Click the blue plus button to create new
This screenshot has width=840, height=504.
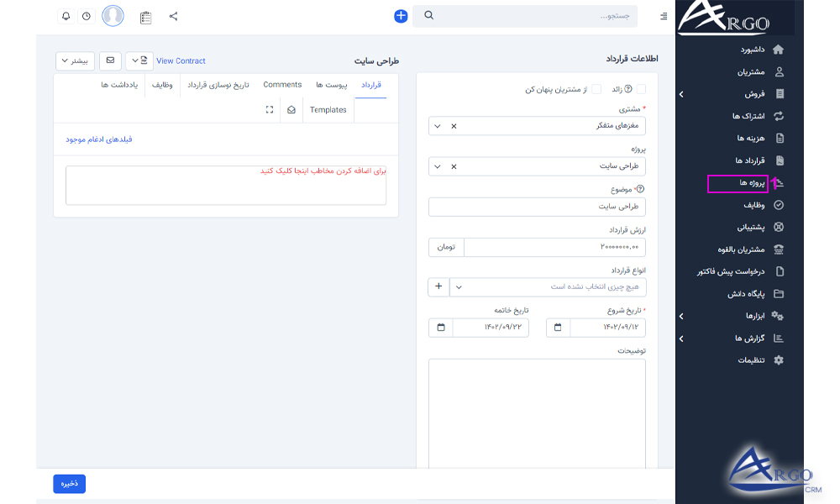coord(401,15)
